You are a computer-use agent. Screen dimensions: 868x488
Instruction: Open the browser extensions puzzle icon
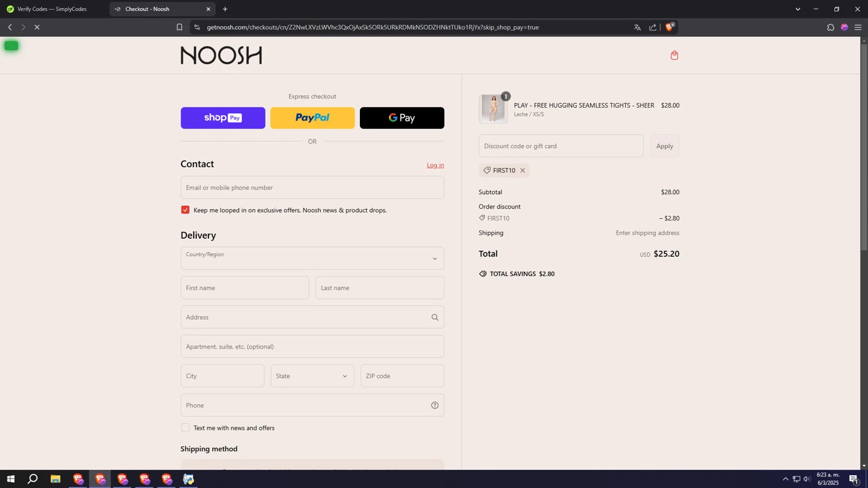point(830,27)
